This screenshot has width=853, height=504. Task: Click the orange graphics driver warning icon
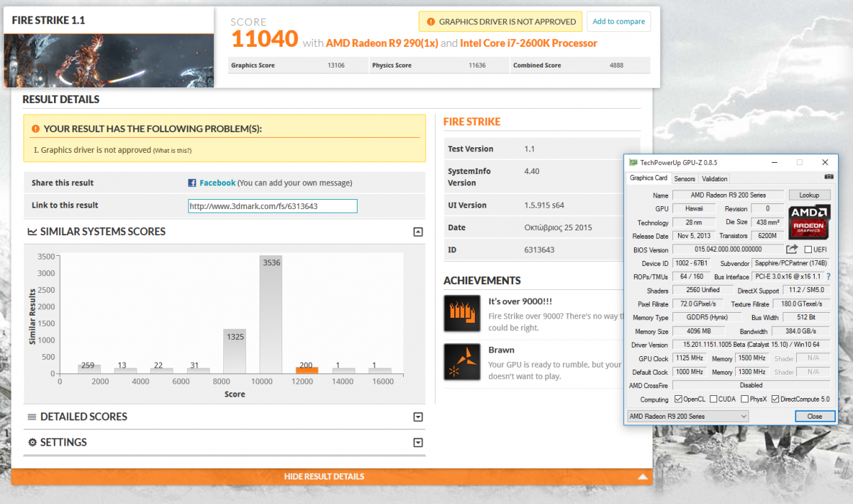point(430,22)
